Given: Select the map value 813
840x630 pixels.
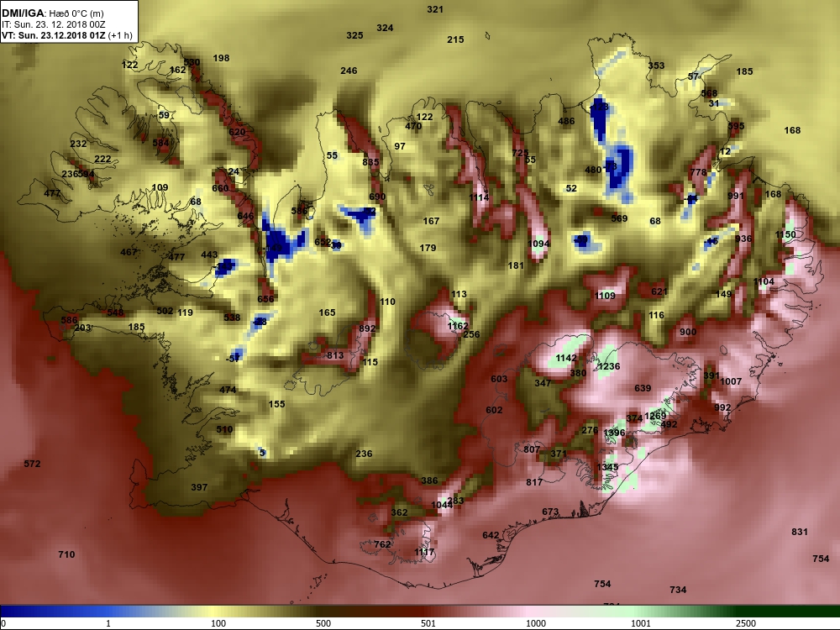Looking at the screenshot, I should pos(335,355).
